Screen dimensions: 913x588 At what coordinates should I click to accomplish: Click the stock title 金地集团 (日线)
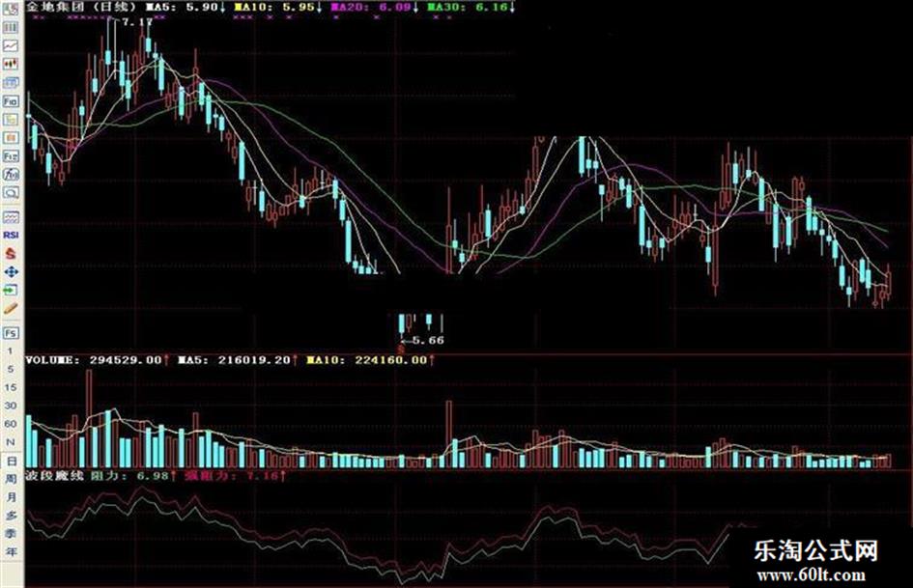81,7
